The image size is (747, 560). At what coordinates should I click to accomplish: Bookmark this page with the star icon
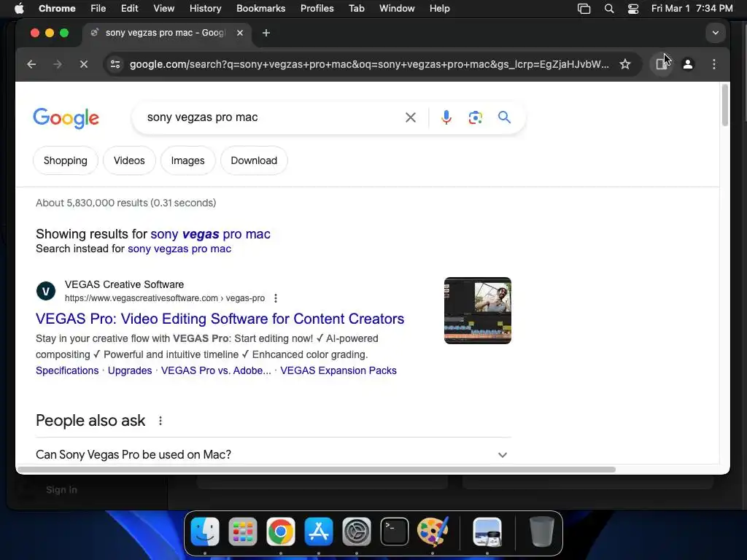click(625, 64)
